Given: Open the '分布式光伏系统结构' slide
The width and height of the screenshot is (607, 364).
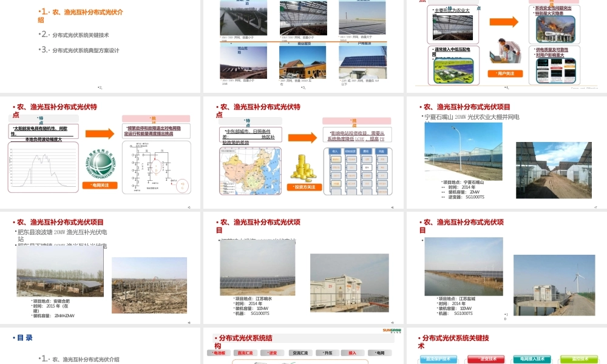Looking at the screenshot, I should click(x=303, y=346).
